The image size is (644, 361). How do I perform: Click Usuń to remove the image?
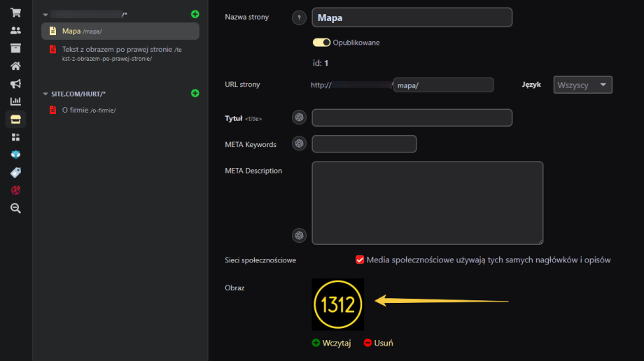[378, 343]
